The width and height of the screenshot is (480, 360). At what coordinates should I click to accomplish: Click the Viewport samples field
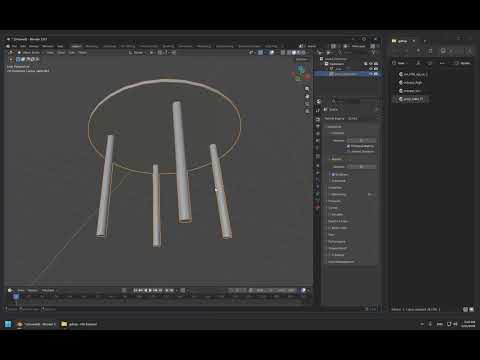point(362,140)
